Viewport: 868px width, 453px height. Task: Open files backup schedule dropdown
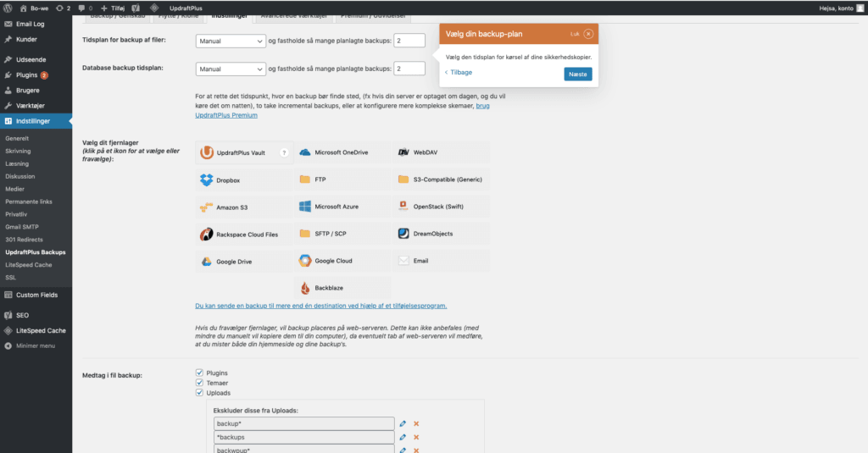click(231, 41)
